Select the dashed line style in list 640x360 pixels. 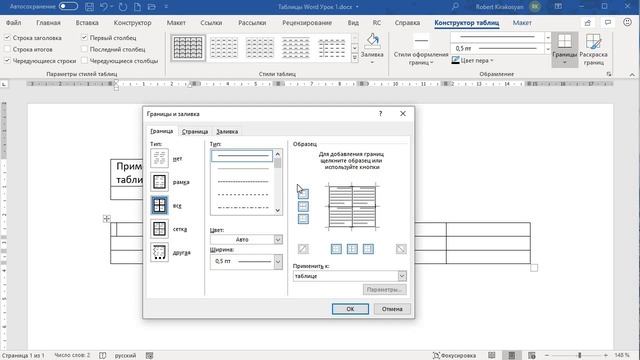point(242,194)
